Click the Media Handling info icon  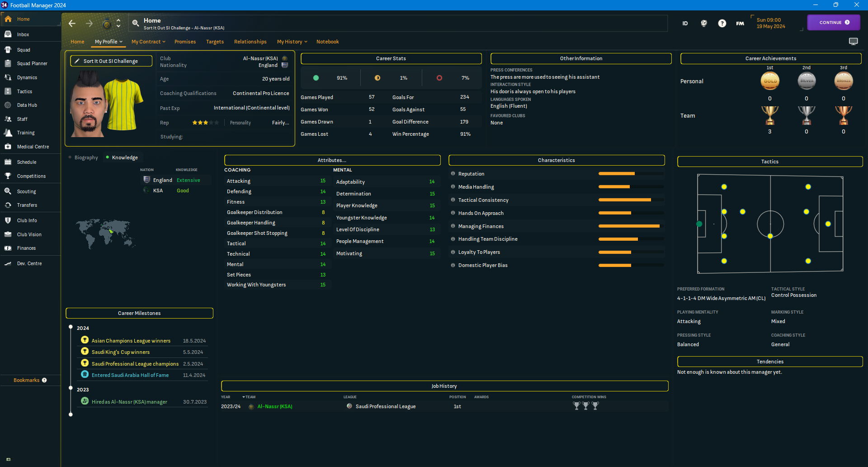[453, 187]
